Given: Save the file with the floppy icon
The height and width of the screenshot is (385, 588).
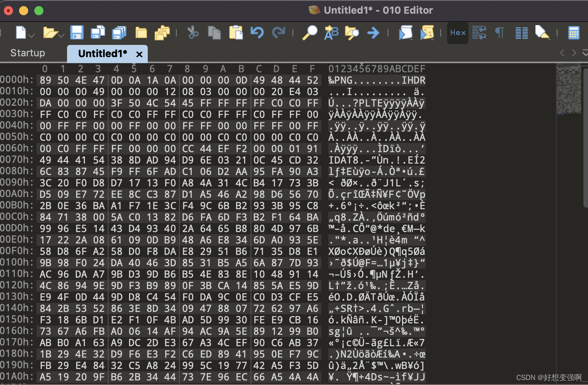Looking at the screenshot, I should pyautogui.click(x=77, y=33).
